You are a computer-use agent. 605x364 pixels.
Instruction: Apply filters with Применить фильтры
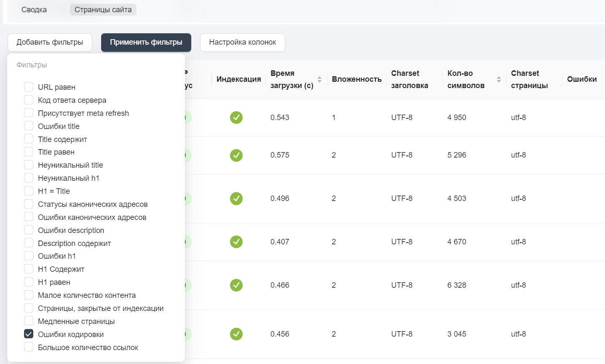click(x=146, y=43)
